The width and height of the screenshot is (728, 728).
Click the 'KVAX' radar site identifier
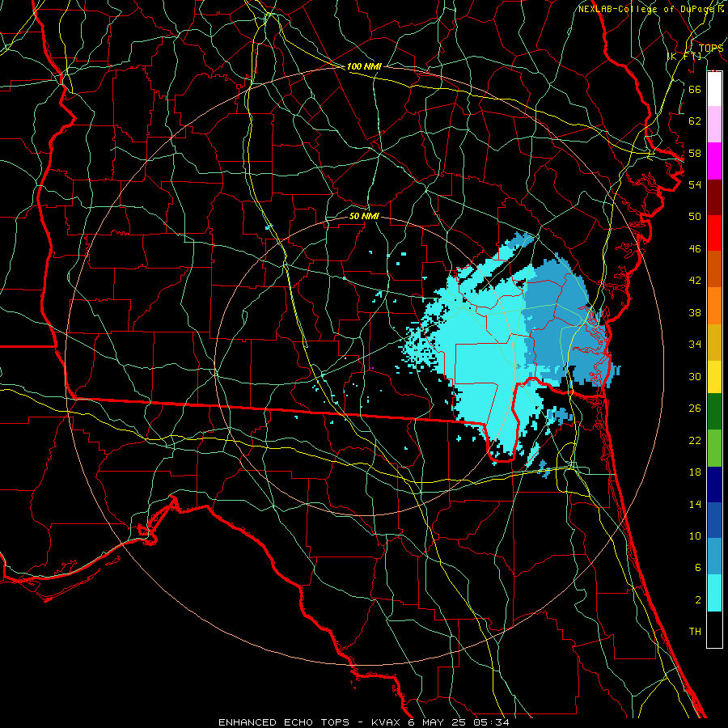click(x=387, y=722)
